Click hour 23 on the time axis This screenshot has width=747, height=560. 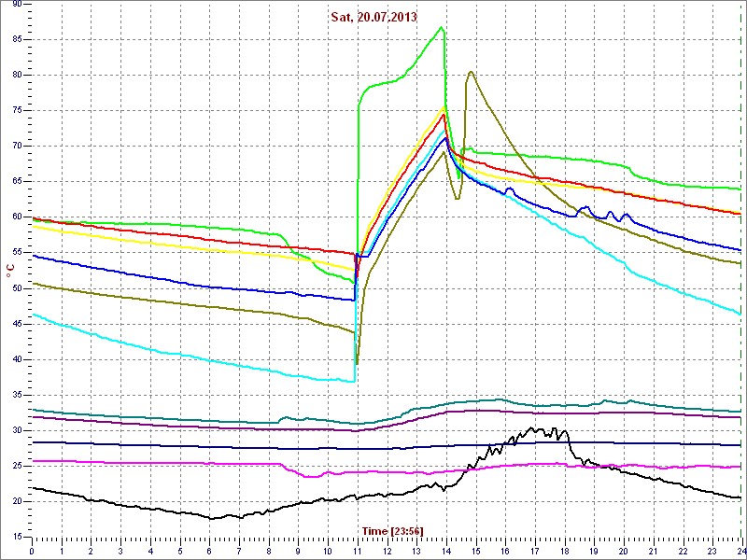(712, 551)
